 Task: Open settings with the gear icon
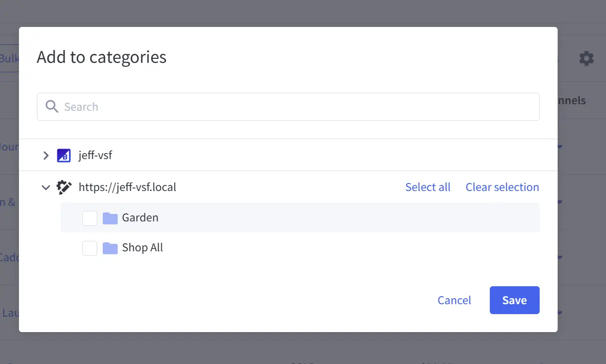[x=586, y=58]
